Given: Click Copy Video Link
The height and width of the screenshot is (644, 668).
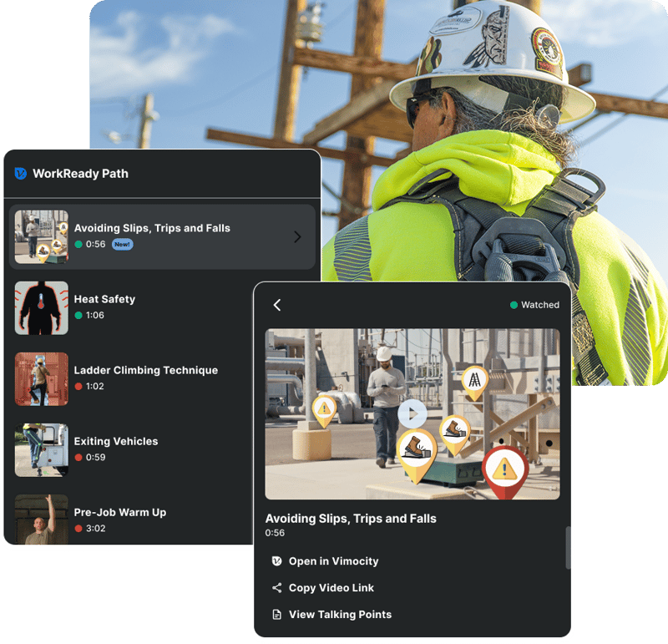Looking at the screenshot, I should coord(331,588).
